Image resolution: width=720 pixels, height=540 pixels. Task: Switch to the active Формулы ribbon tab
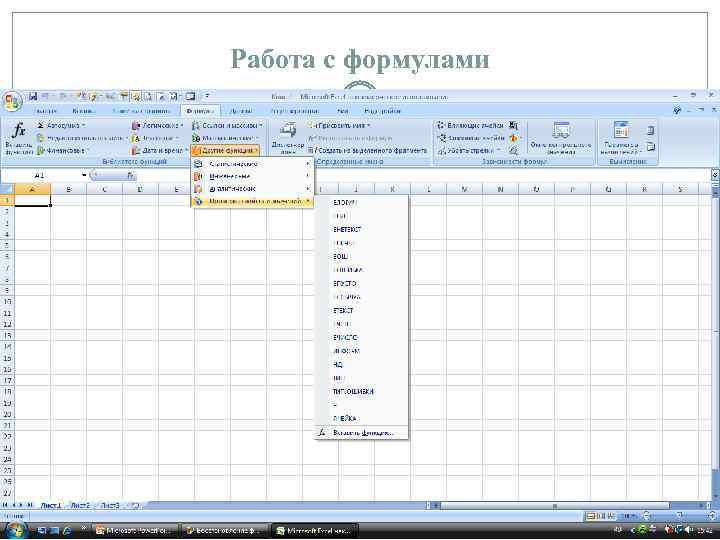[x=200, y=111]
